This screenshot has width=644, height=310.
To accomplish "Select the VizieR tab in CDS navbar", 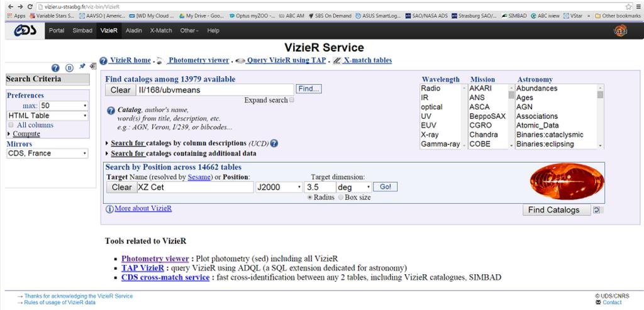I will click(109, 31).
